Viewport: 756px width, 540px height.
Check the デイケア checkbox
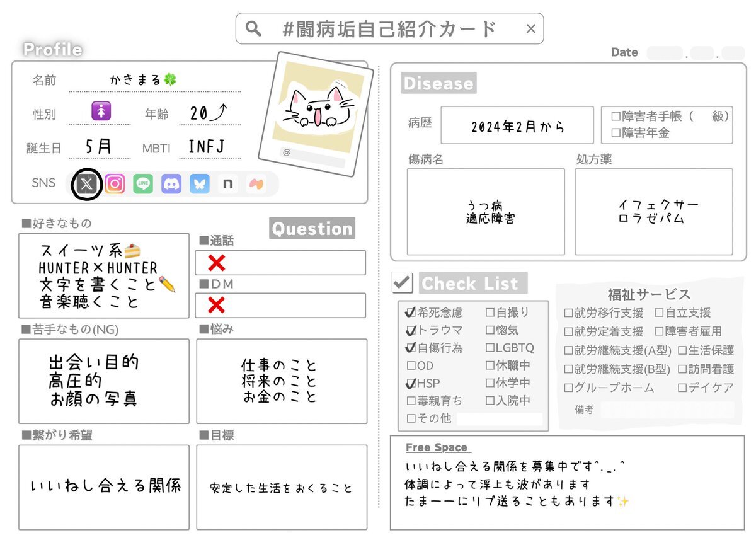pyautogui.click(x=682, y=388)
